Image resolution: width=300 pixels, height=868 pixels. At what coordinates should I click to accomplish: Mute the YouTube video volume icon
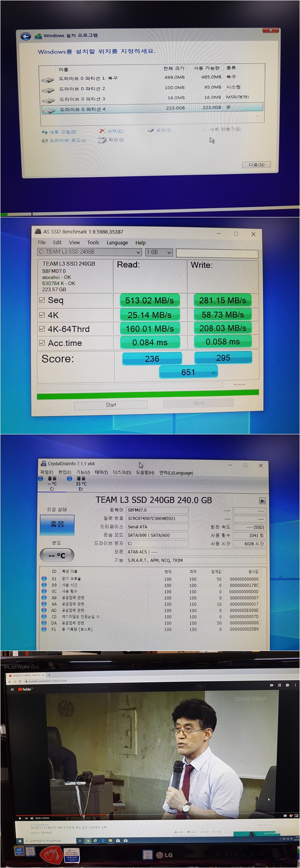pos(31,818)
